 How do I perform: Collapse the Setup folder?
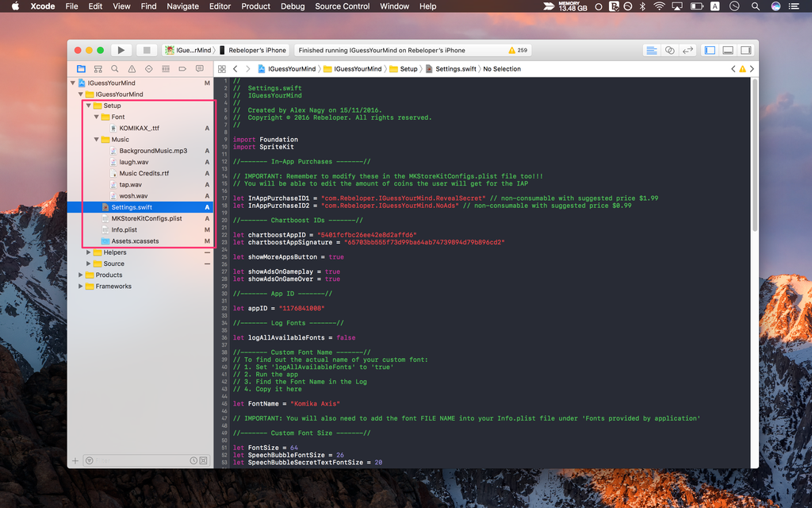click(x=88, y=106)
